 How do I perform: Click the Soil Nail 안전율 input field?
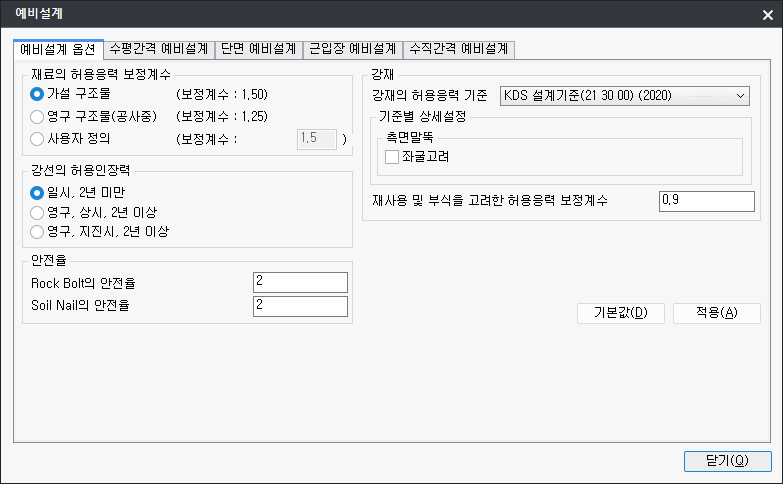[300, 305]
